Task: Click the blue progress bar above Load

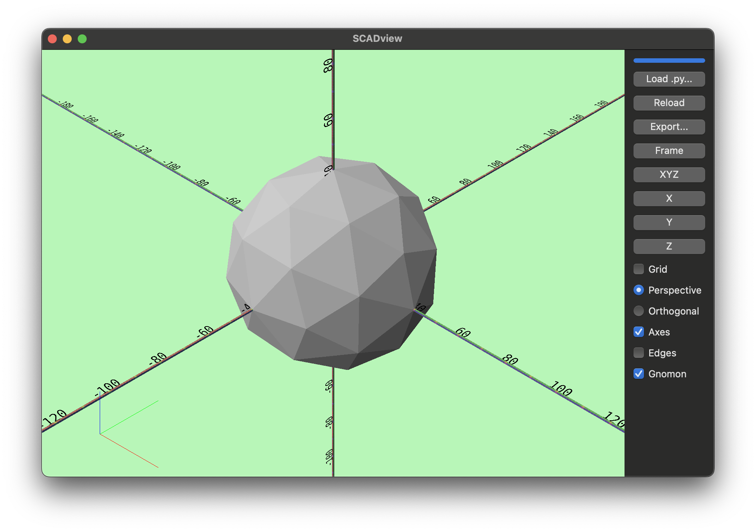Action: (669, 60)
